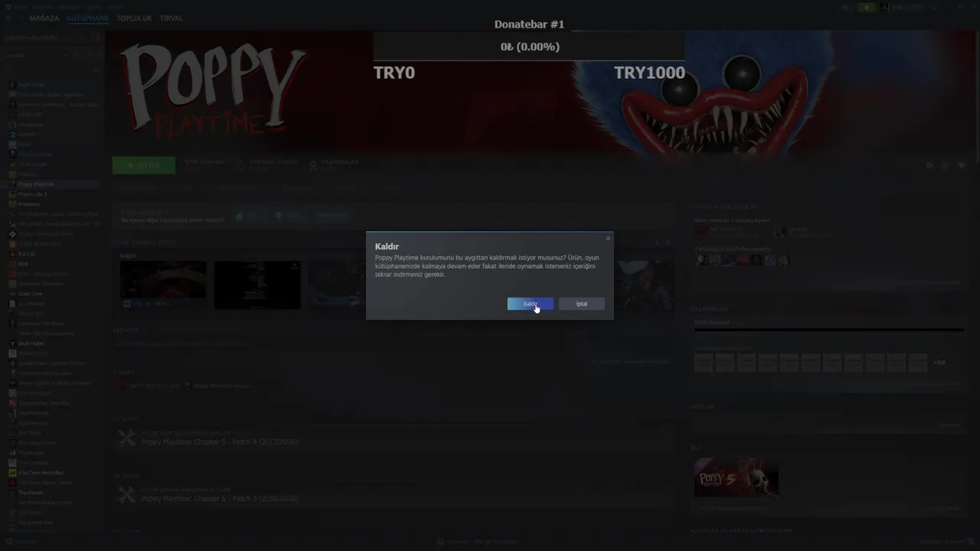Open the KÜTÜPHANE tab

tap(87, 18)
